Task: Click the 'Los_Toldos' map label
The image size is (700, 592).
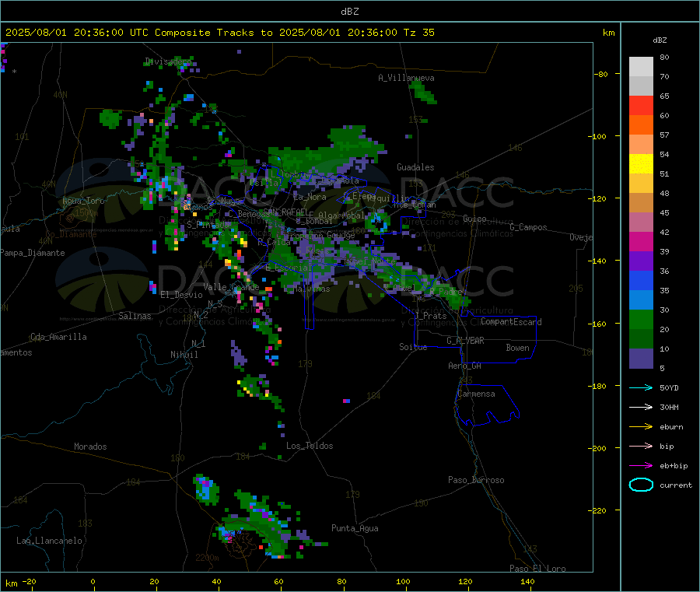Action: click(x=310, y=446)
